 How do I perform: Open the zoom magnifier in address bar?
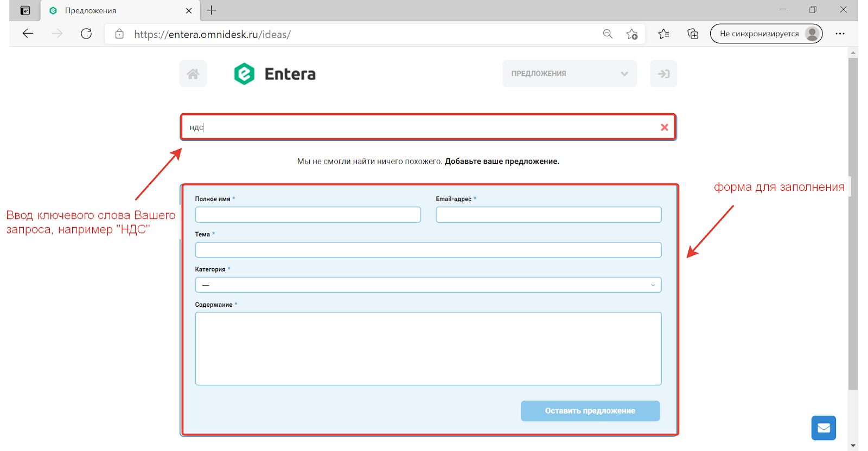point(608,34)
